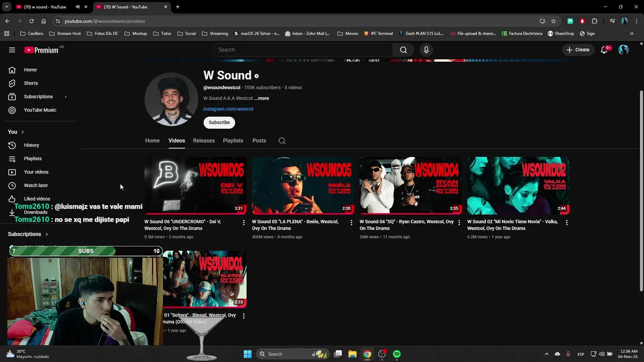The width and height of the screenshot is (644, 362).
Task: Play the W Sound 06 UNDERCROMO thumbnail
Action: pyautogui.click(x=195, y=186)
